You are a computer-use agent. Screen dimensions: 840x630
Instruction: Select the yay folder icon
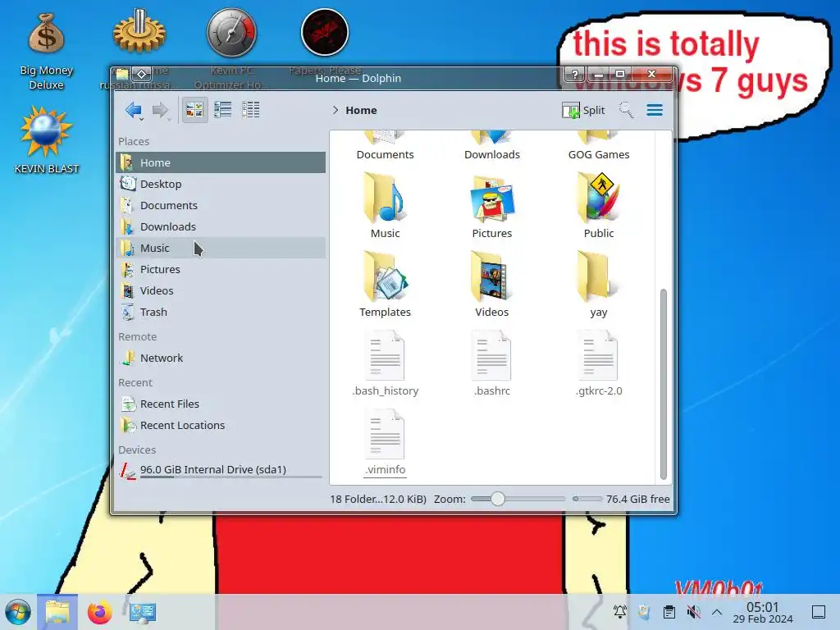[x=599, y=277]
